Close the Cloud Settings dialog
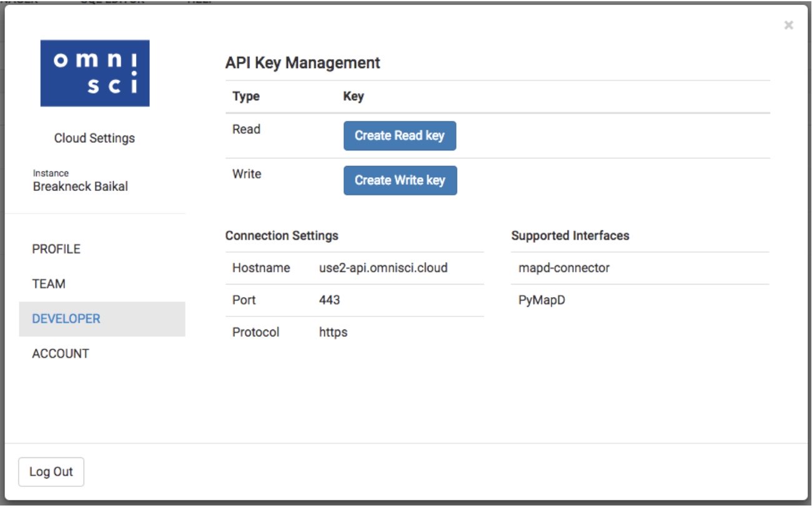Viewport: 812px width, 508px height. pyautogui.click(x=789, y=25)
